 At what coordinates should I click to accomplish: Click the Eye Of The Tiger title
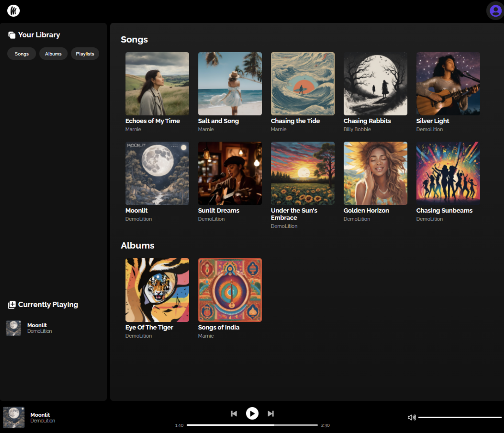[149, 328]
